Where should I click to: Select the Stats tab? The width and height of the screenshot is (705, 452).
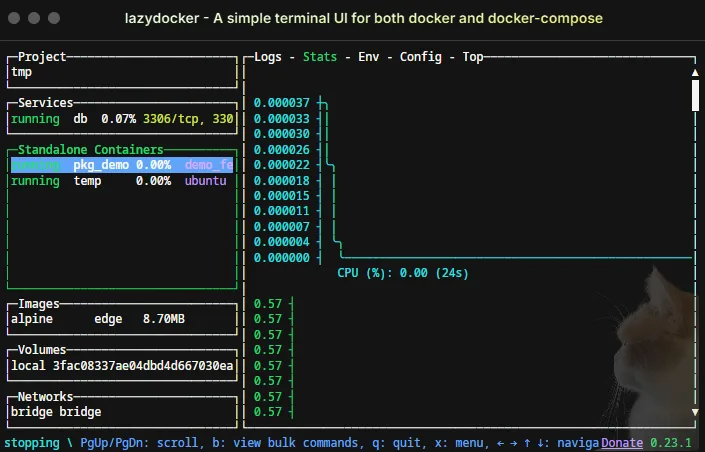[320, 57]
